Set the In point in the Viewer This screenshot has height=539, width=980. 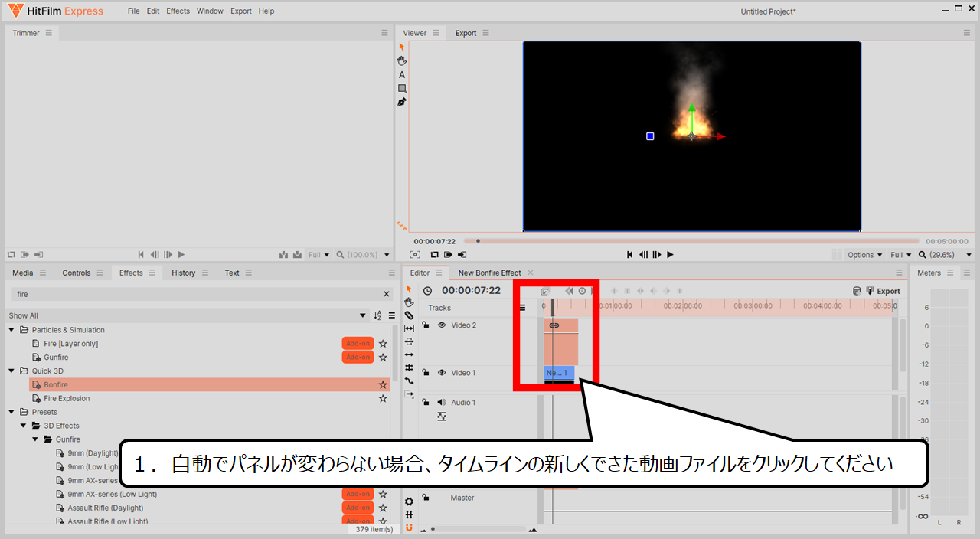coord(449,255)
